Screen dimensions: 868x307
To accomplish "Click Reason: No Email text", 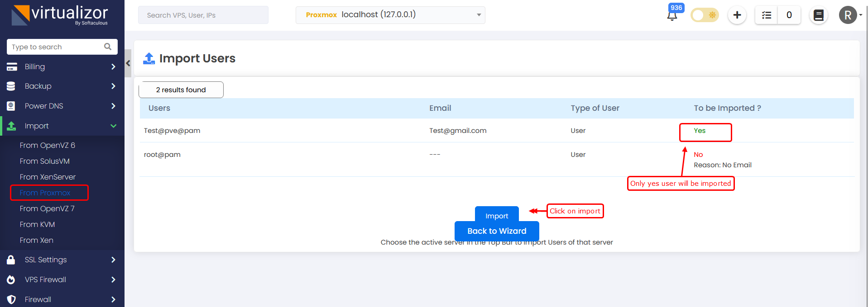I will click(723, 165).
